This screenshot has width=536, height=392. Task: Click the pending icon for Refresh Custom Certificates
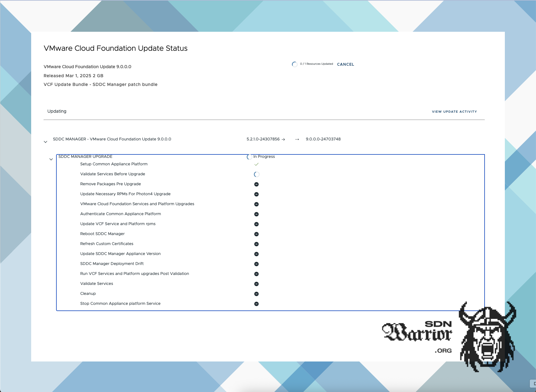[x=256, y=244]
